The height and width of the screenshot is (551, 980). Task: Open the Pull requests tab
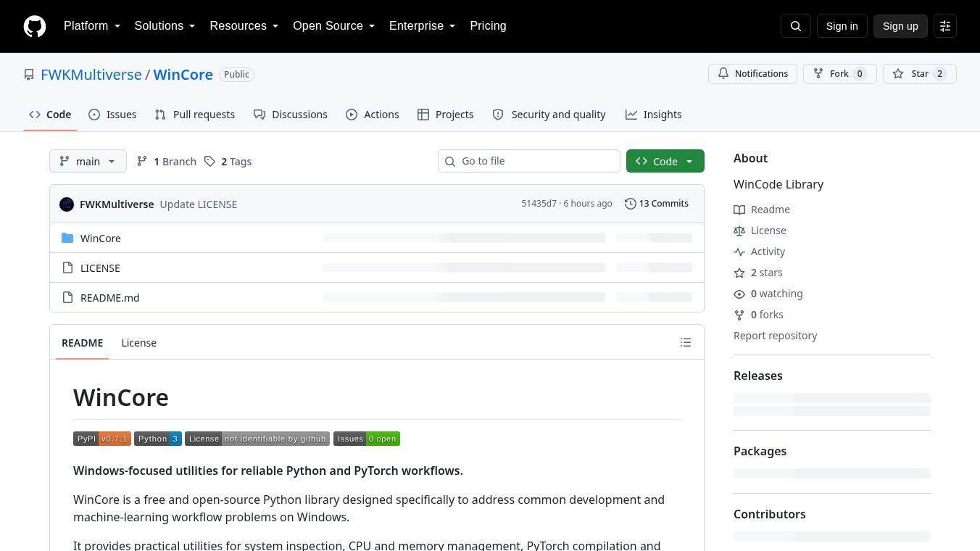(195, 115)
